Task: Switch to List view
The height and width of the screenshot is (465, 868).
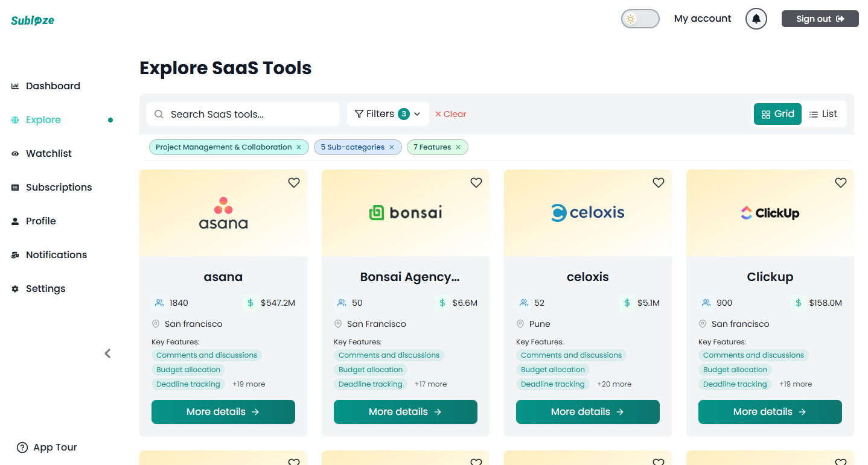Action: coord(824,114)
